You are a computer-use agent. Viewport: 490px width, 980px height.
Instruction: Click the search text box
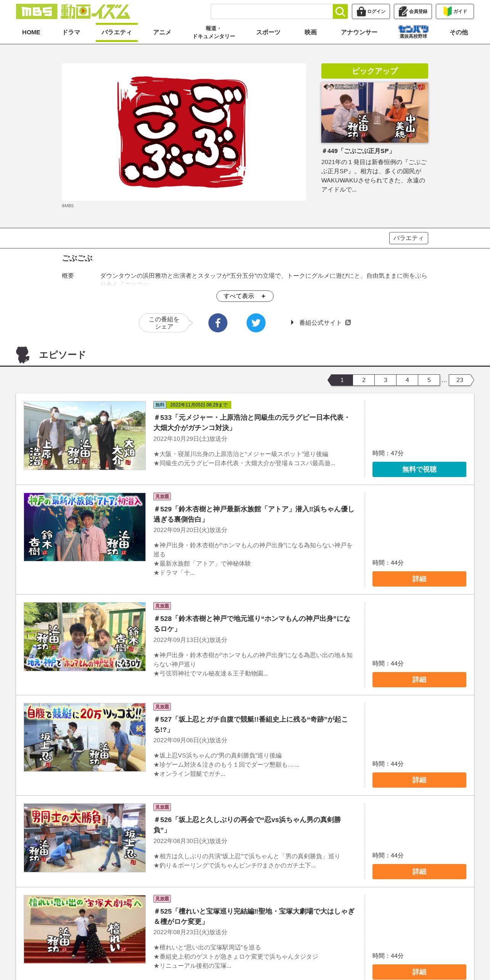(x=272, y=11)
